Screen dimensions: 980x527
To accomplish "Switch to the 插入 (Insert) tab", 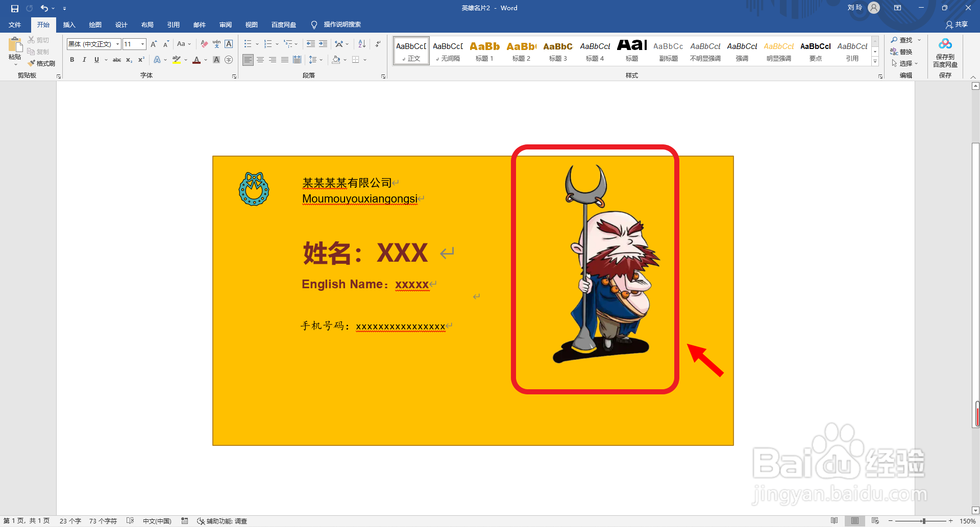I will point(69,24).
